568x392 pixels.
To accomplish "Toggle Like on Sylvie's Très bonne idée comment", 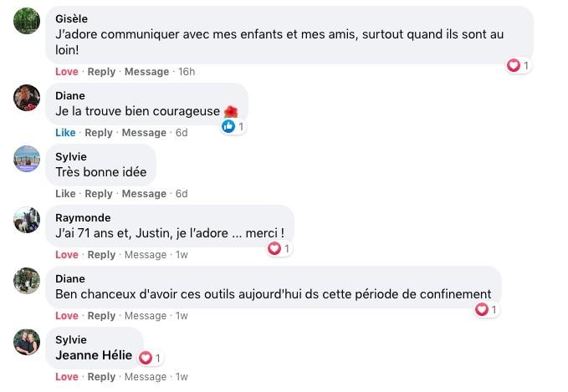I will 65,194.
